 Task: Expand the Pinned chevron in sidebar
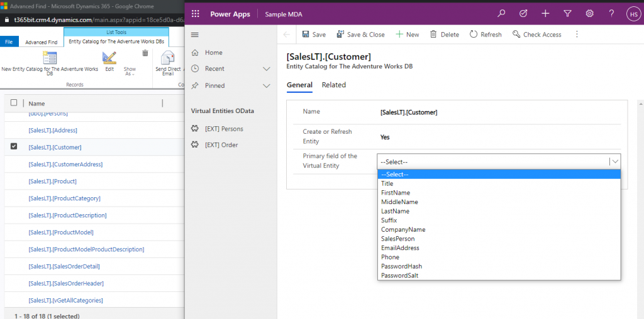pyautogui.click(x=267, y=85)
